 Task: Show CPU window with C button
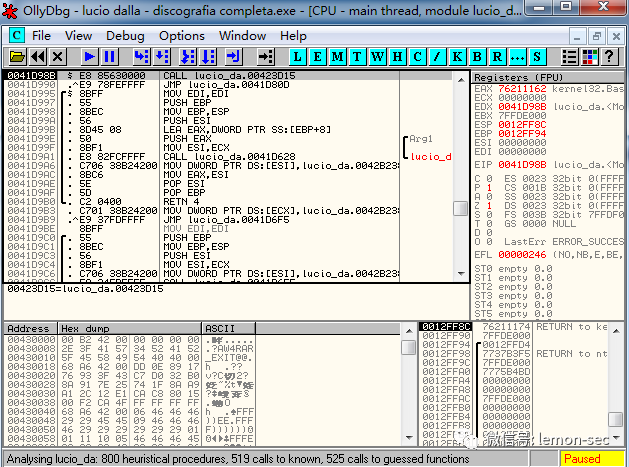click(x=417, y=57)
